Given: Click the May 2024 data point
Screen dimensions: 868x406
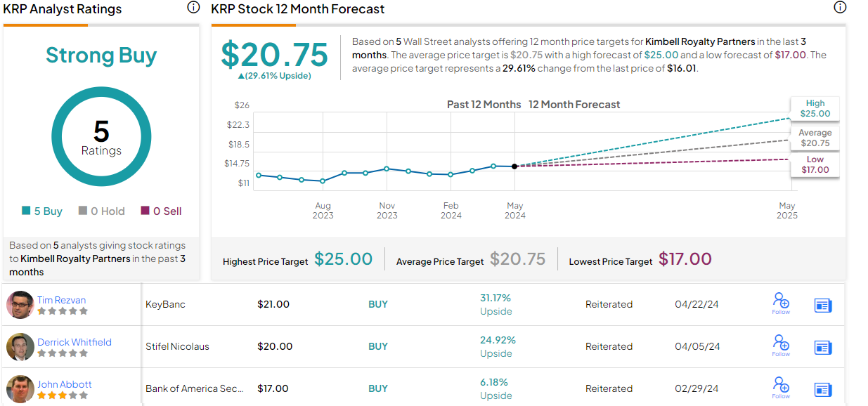Looking at the screenshot, I should click(515, 166).
